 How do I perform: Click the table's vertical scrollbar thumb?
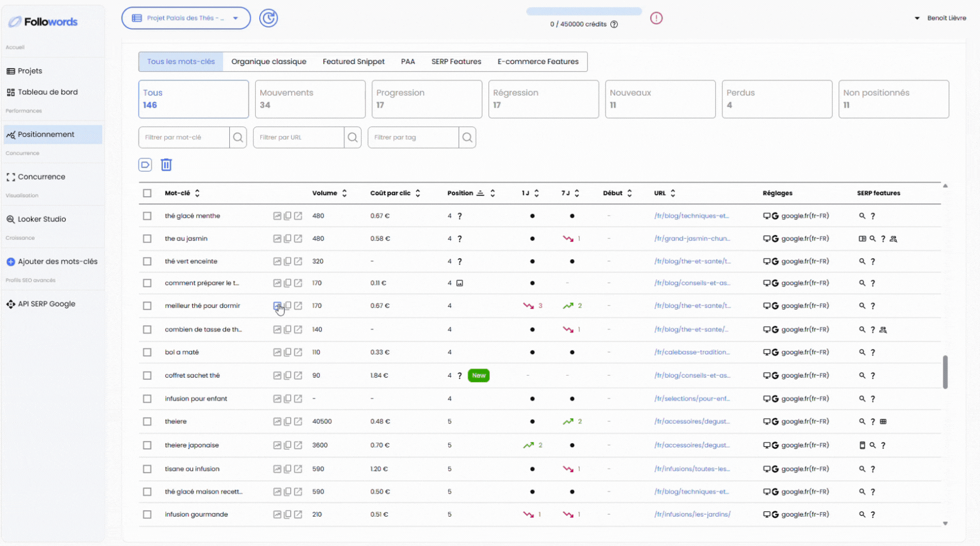(945, 372)
